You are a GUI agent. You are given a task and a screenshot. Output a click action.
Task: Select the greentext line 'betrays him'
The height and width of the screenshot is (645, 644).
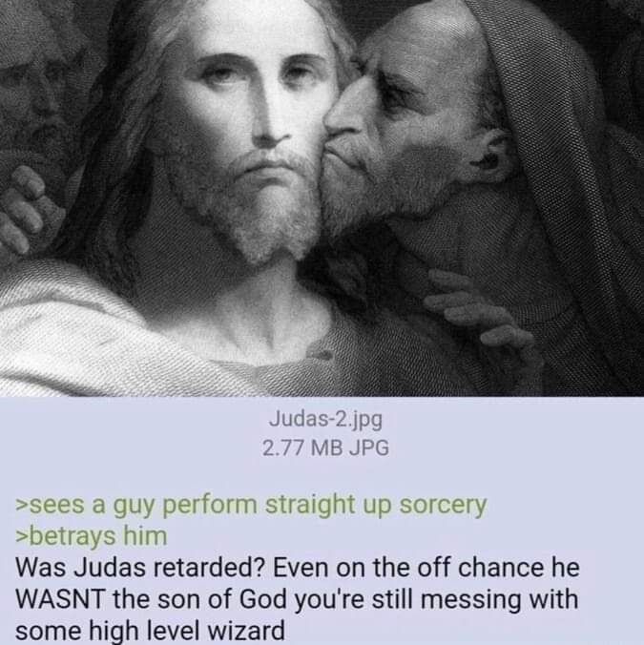tap(92, 536)
